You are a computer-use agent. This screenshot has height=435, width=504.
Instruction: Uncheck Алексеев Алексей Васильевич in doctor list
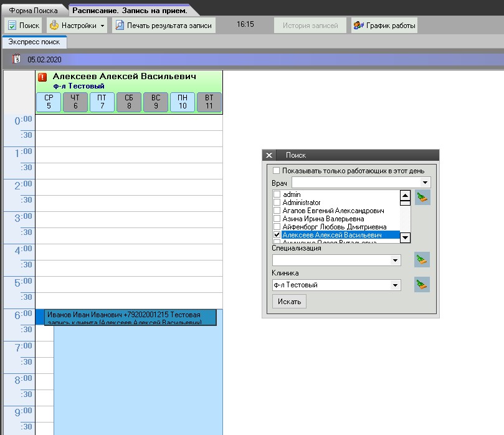[x=277, y=235]
